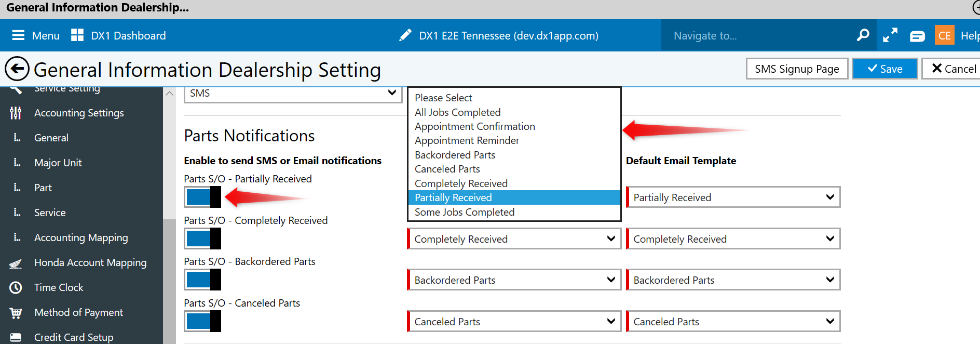
Task: Click the Method of Payment cart icon
Action: click(16, 313)
